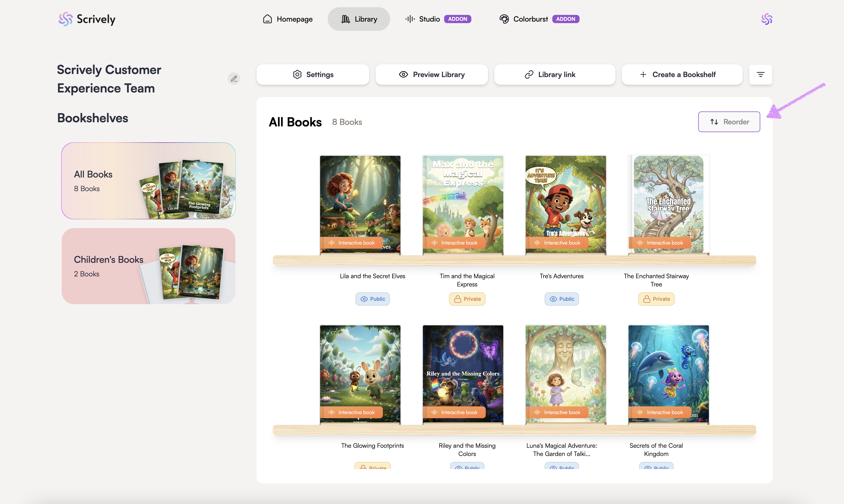This screenshot has width=844, height=504.
Task: Switch to the Colorburst addon tab
Action: click(539, 19)
